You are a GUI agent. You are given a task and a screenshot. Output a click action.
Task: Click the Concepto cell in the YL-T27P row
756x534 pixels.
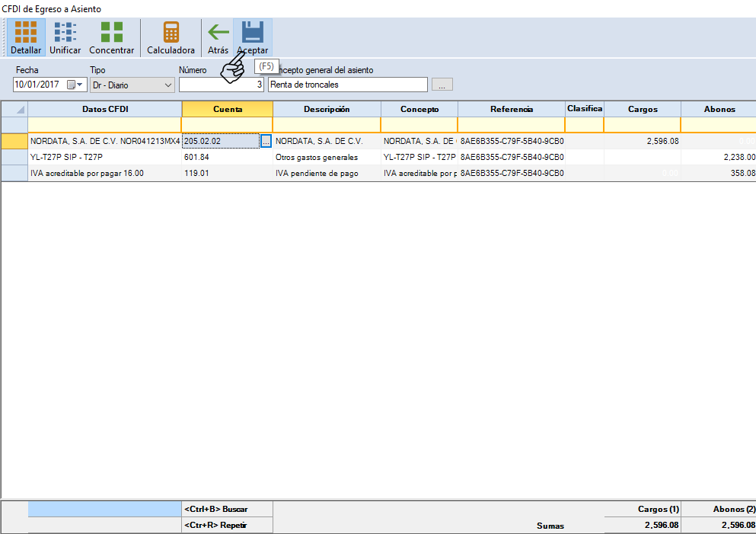click(x=419, y=157)
